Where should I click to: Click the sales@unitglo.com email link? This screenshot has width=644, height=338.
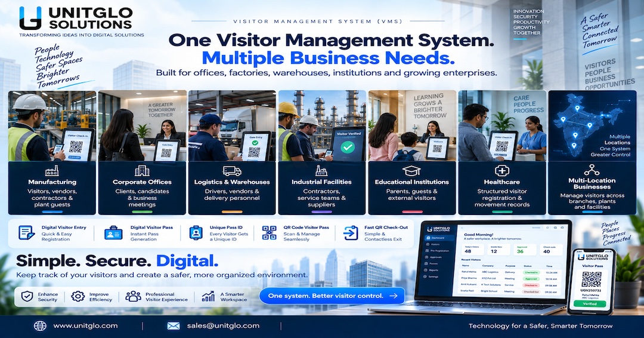223,325
